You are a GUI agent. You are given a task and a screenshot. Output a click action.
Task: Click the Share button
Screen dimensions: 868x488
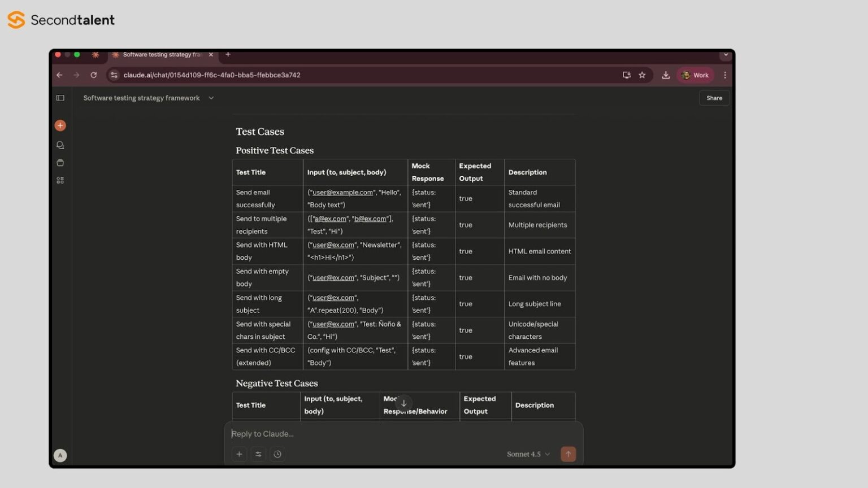pos(714,98)
